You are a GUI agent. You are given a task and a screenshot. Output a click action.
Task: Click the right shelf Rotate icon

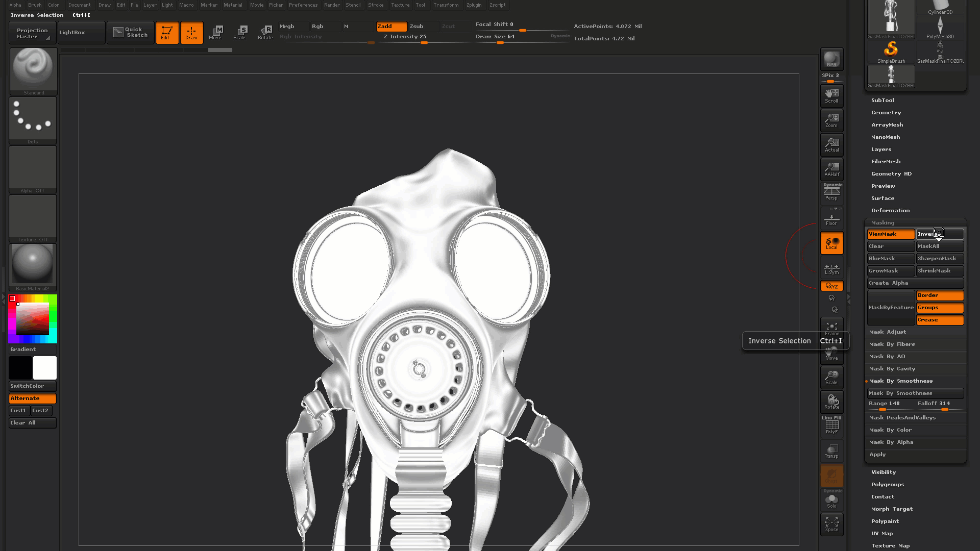click(x=831, y=402)
